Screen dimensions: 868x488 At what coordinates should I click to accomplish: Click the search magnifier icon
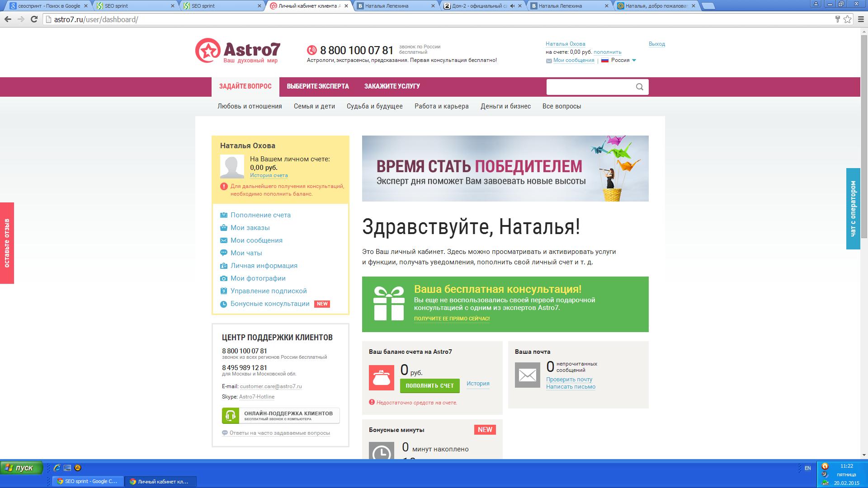(x=640, y=87)
